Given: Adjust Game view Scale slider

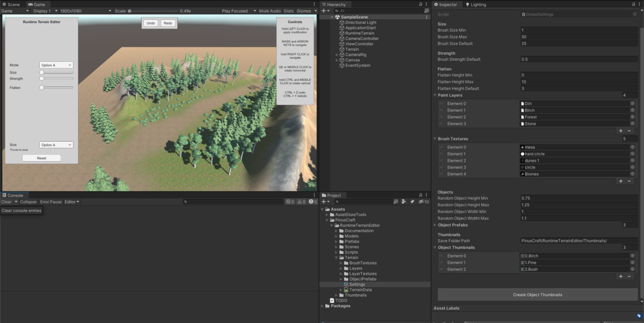Looking at the screenshot, I should 152,11.
